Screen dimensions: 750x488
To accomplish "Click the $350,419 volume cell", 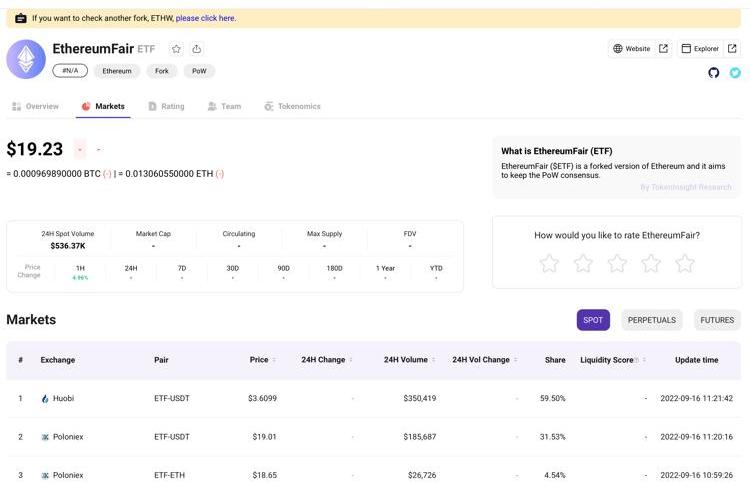I will 419,399.
